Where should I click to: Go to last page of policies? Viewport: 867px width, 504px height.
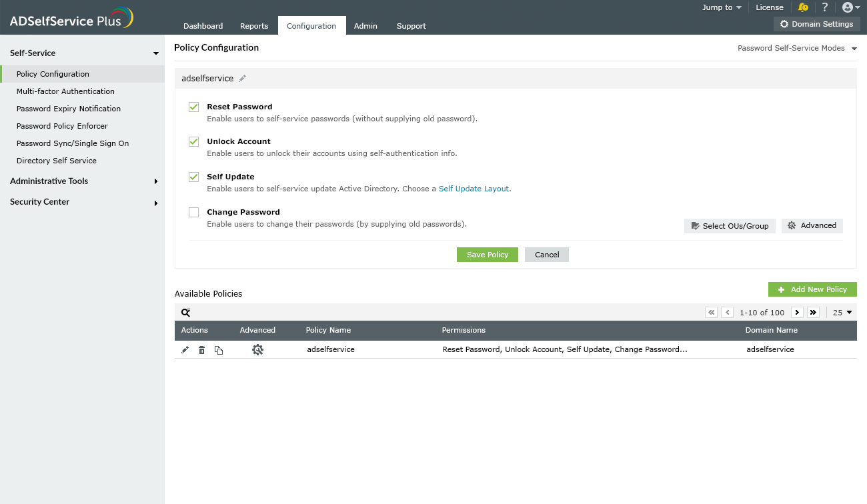pyautogui.click(x=813, y=312)
